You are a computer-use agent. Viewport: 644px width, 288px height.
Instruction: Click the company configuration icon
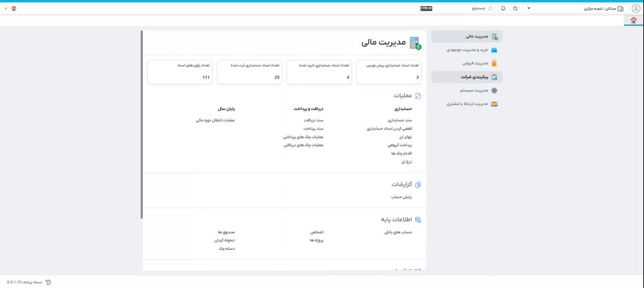click(494, 77)
